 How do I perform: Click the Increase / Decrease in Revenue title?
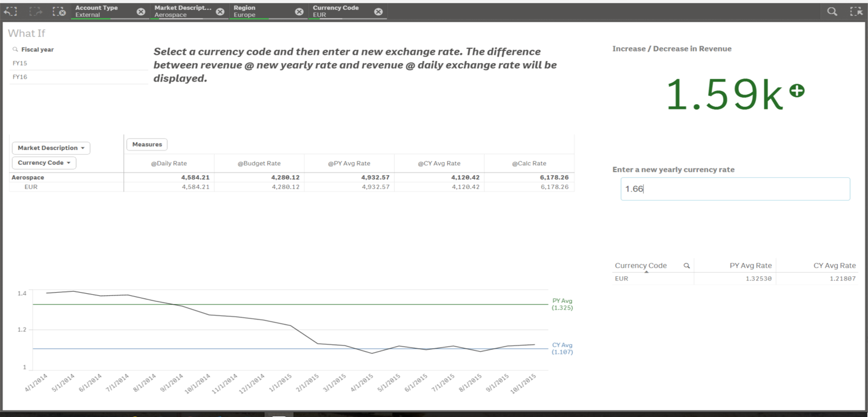click(672, 49)
